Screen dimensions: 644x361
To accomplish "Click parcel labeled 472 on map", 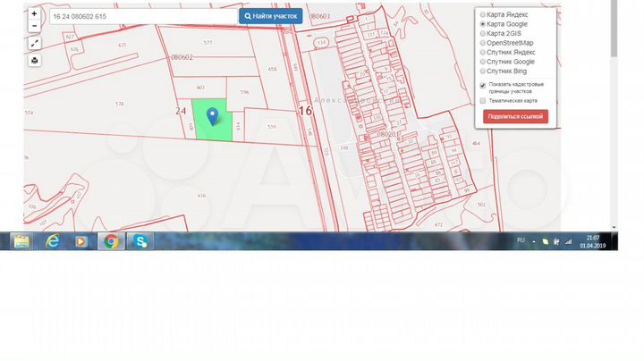I will [x=438, y=225].
